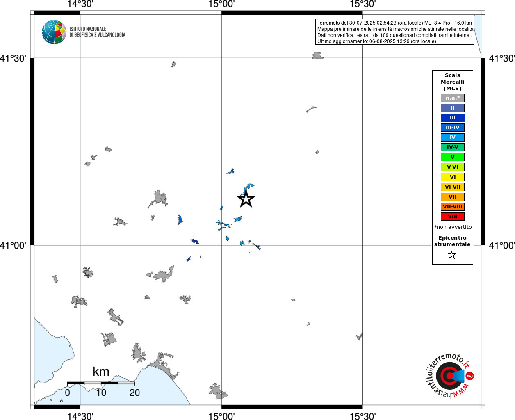The height and width of the screenshot is (420, 515).
Task: Click the 'Scala Mercalli (MCS)' legend title
Action: 453,82
